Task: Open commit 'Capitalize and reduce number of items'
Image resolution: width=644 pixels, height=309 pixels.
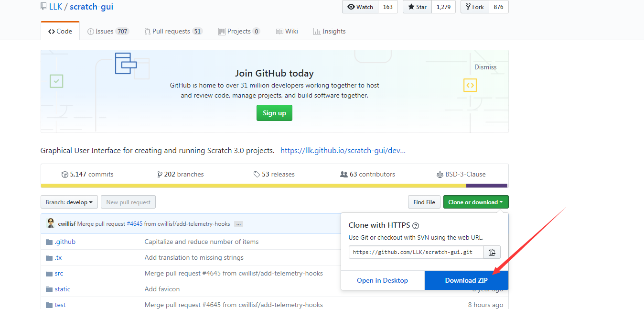Action: point(202,242)
